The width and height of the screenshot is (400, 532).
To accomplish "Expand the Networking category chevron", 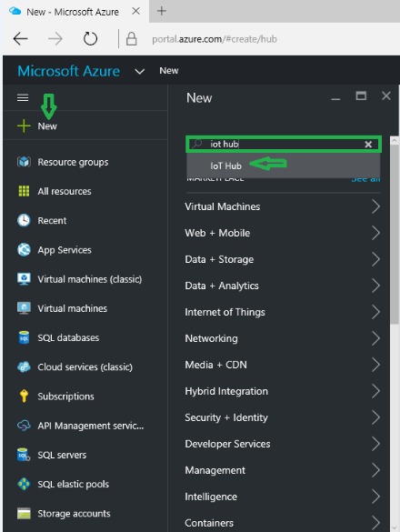I will (375, 338).
